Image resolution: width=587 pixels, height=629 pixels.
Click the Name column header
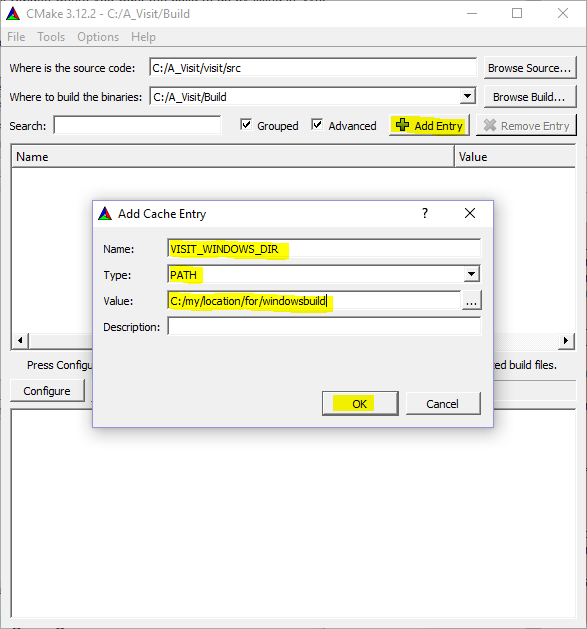(233, 156)
